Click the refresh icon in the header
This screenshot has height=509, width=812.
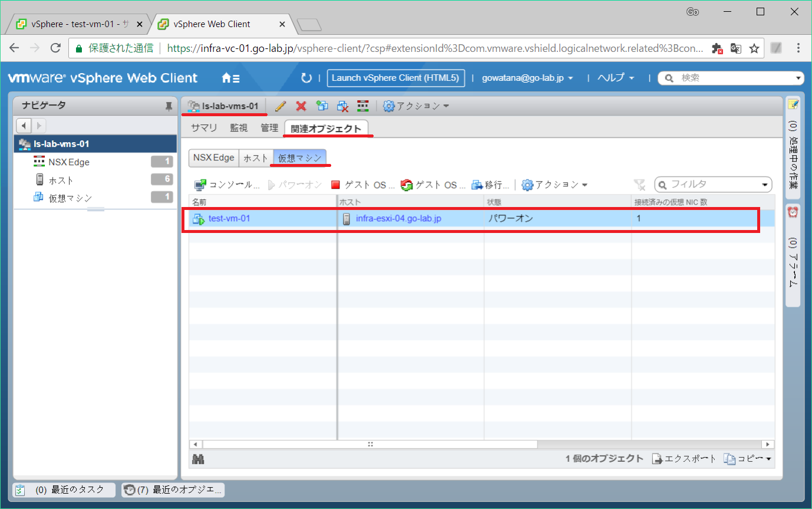click(x=306, y=78)
